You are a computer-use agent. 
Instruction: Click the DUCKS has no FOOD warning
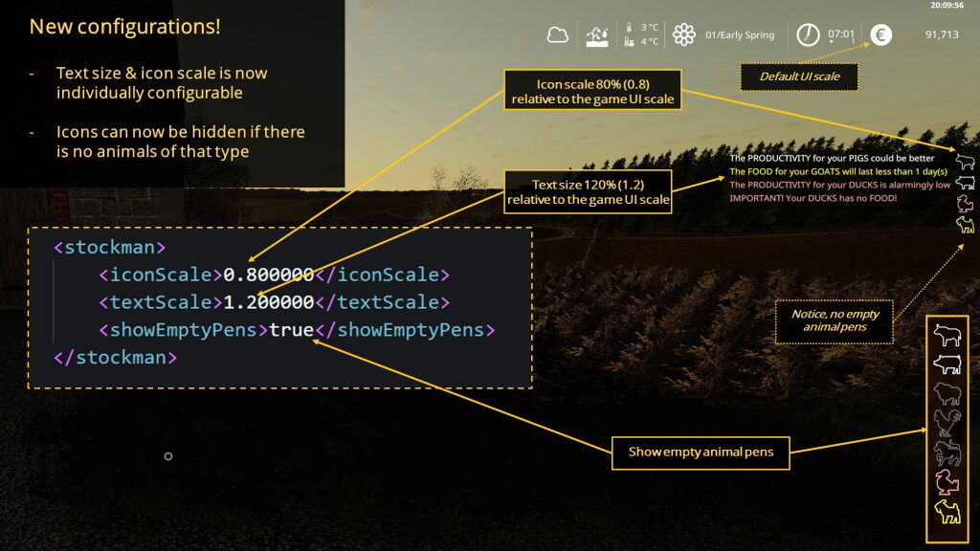tap(813, 198)
